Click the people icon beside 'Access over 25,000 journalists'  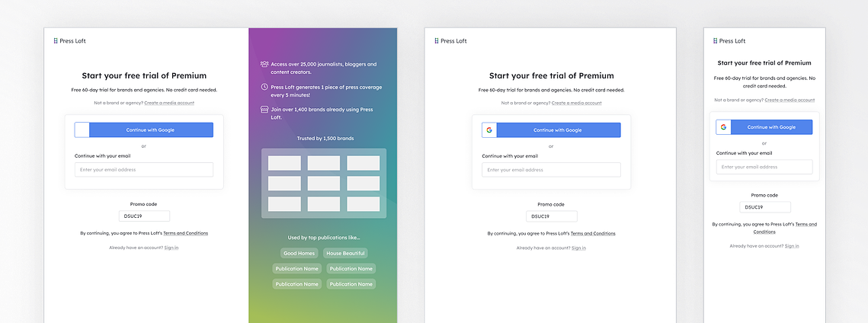(264, 64)
